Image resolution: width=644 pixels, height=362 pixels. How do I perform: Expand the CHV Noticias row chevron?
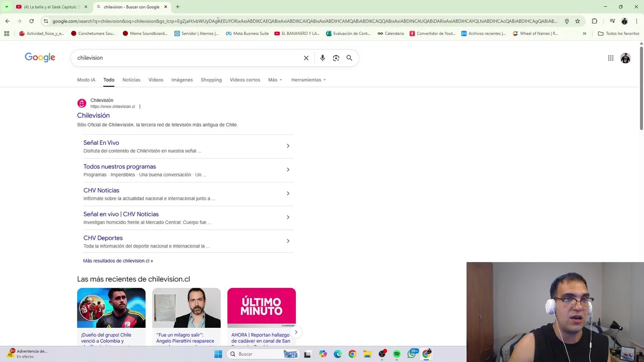(x=288, y=194)
